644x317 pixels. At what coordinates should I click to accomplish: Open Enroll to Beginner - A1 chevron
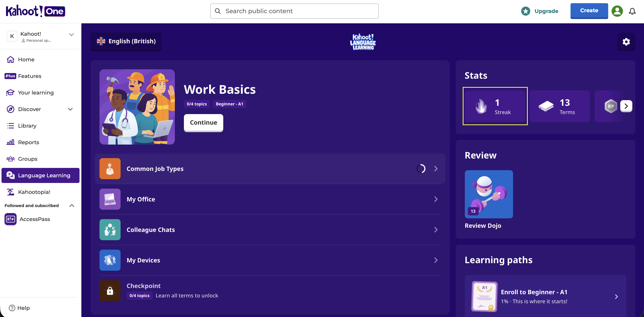point(616,296)
